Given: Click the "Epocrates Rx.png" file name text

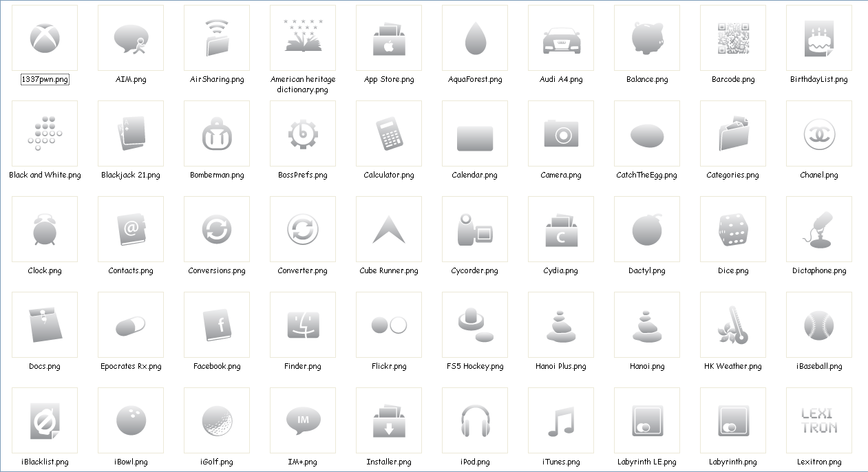Looking at the screenshot, I should click(131, 366).
